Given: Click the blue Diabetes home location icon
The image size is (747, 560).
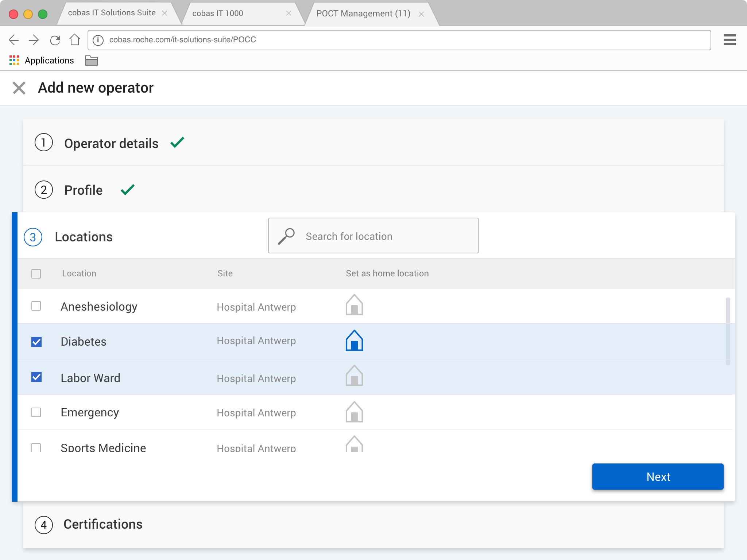Looking at the screenshot, I should click(x=354, y=341).
